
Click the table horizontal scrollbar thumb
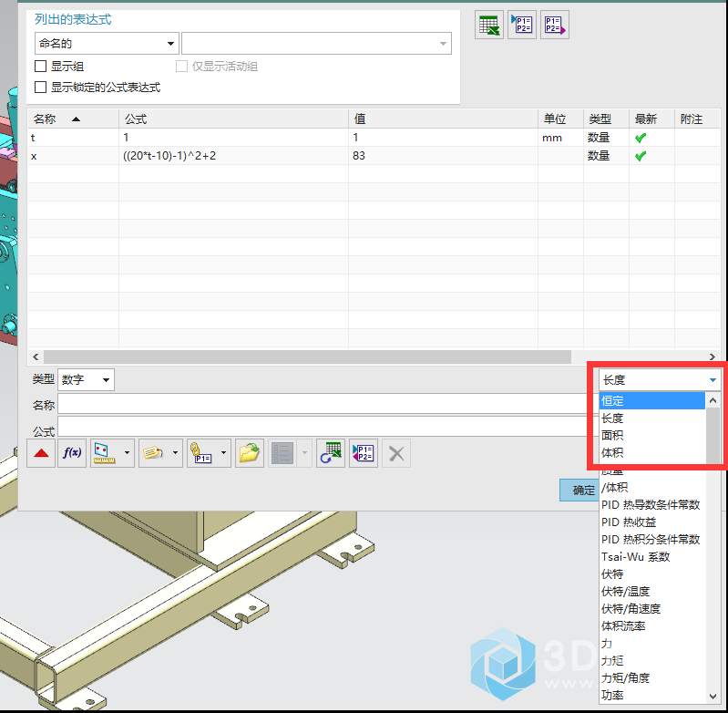[307, 356]
